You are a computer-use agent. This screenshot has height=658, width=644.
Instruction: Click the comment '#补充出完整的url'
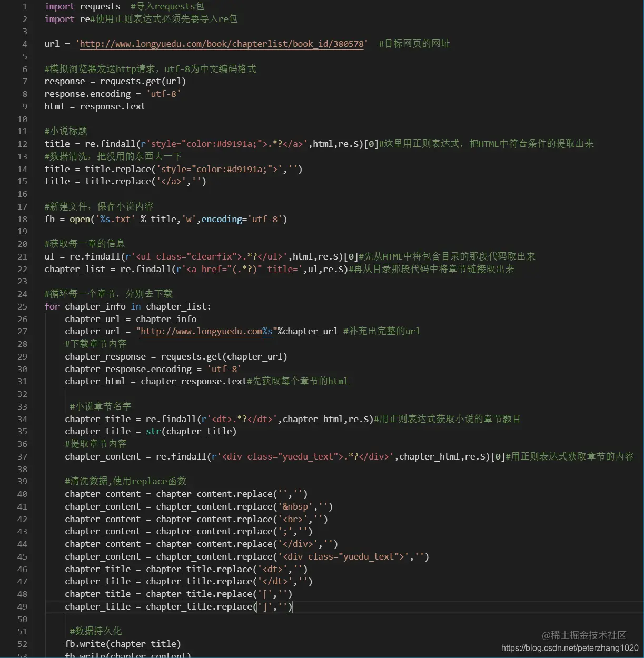[x=382, y=332]
